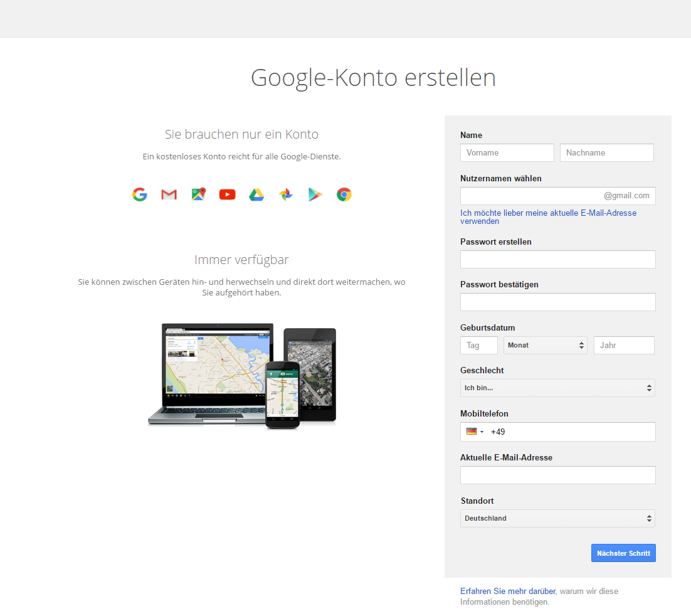Click the 'Immer verfügbar' heading
This screenshot has height=616, width=691.
tap(241, 260)
